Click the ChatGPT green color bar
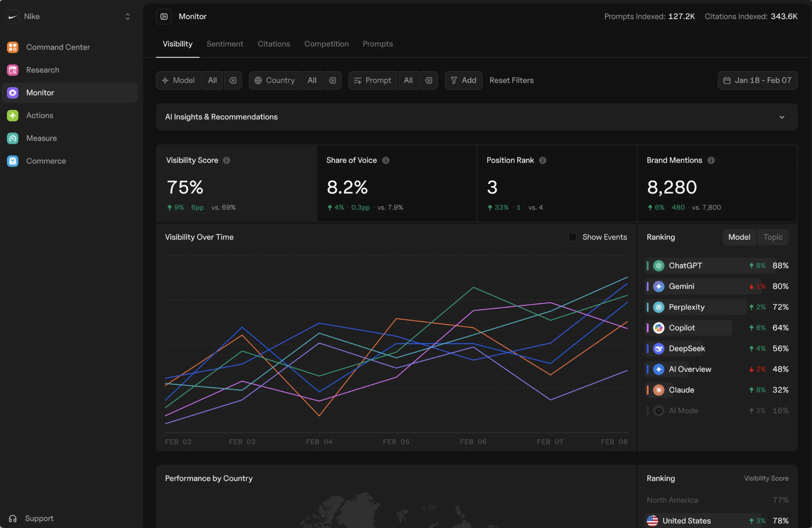The height and width of the screenshot is (528, 812). pos(648,266)
